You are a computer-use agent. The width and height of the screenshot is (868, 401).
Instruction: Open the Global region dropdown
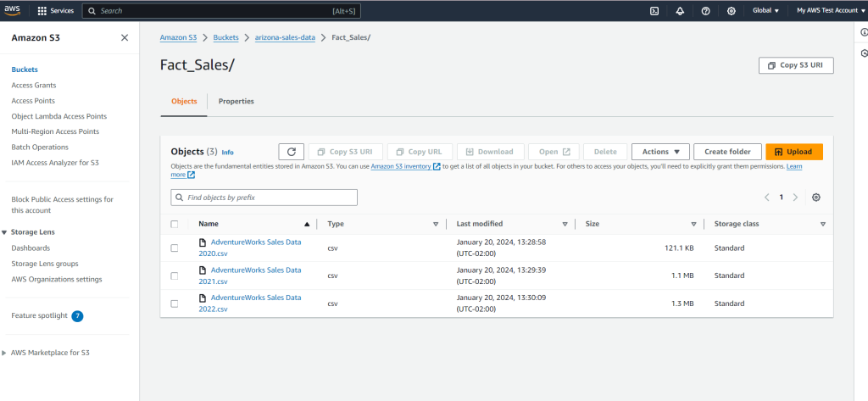click(765, 11)
